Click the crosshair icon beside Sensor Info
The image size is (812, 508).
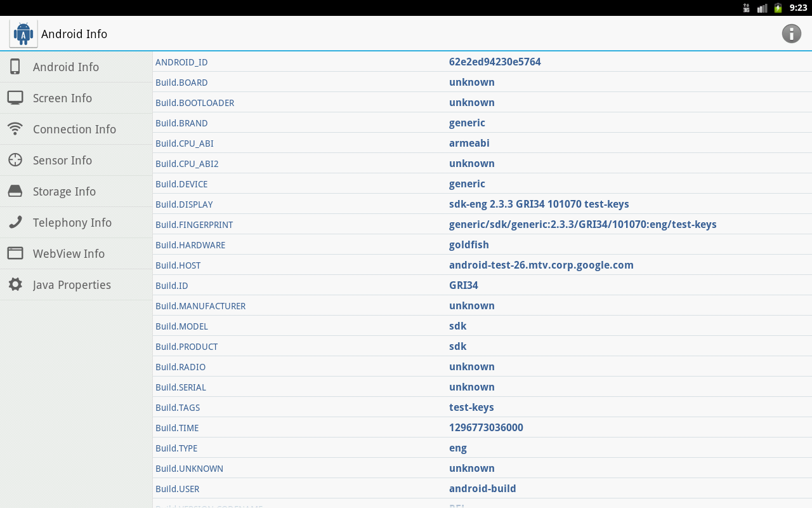15,160
